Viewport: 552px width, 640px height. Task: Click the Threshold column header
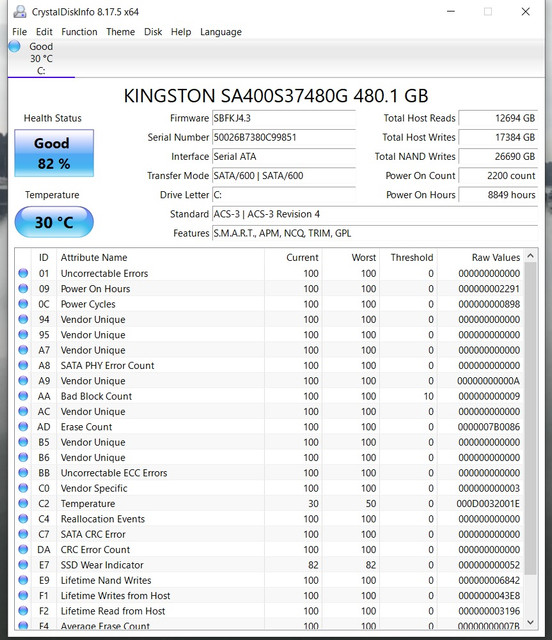[408, 258]
